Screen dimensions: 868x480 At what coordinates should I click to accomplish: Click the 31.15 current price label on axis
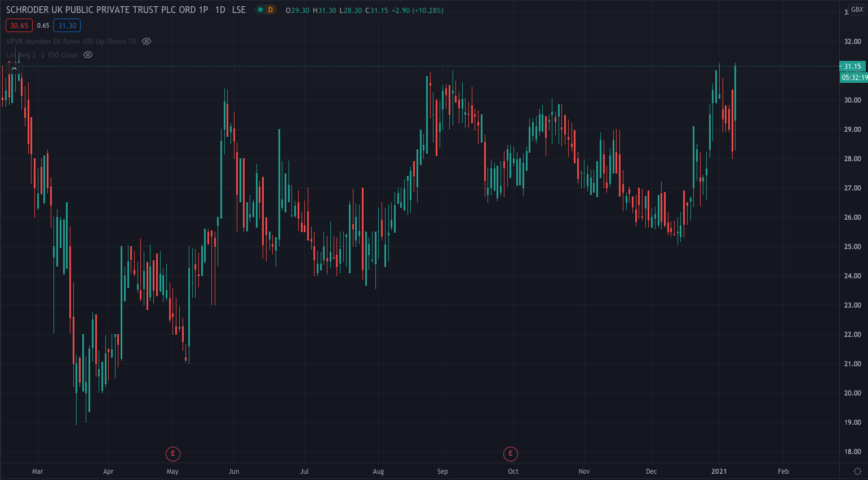[x=852, y=66]
